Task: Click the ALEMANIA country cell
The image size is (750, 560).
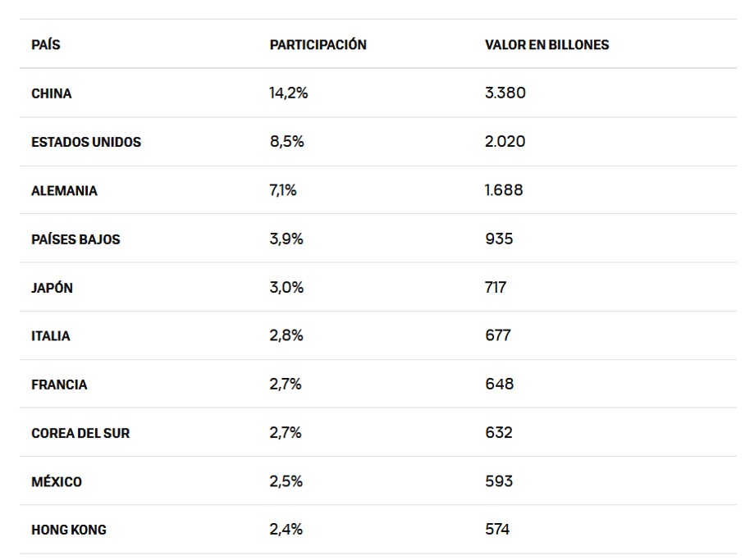Action: click(x=64, y=191)
